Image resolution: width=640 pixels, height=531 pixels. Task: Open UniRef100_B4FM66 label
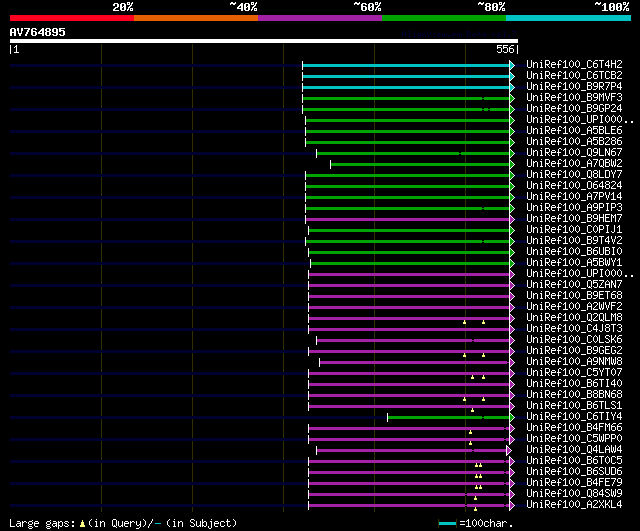coord(574,428)
